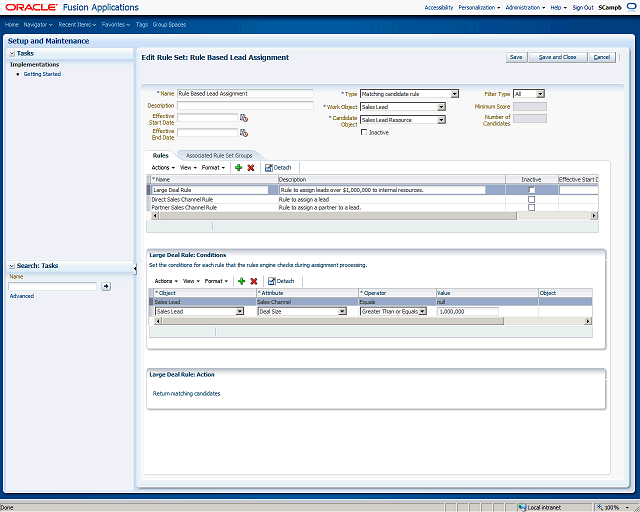Click search go arrow next to Name field
This screenshot has height=512, width=640.
pos(106,286)
